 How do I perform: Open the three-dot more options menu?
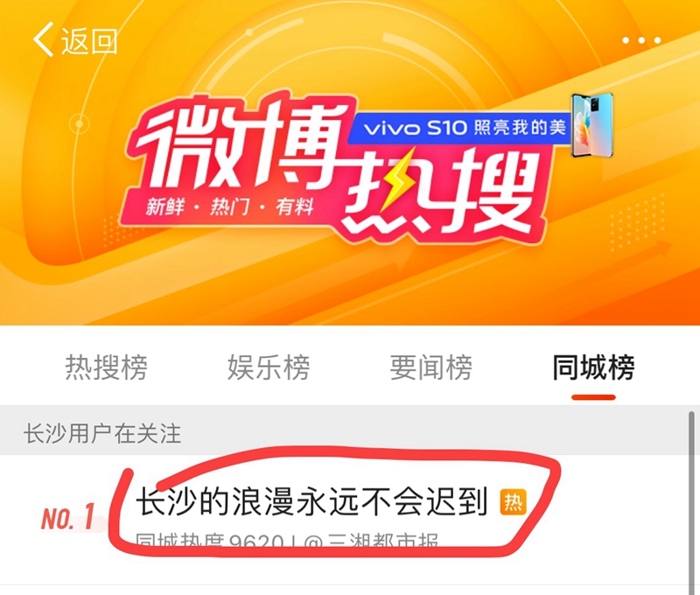(x=641, y=40)
